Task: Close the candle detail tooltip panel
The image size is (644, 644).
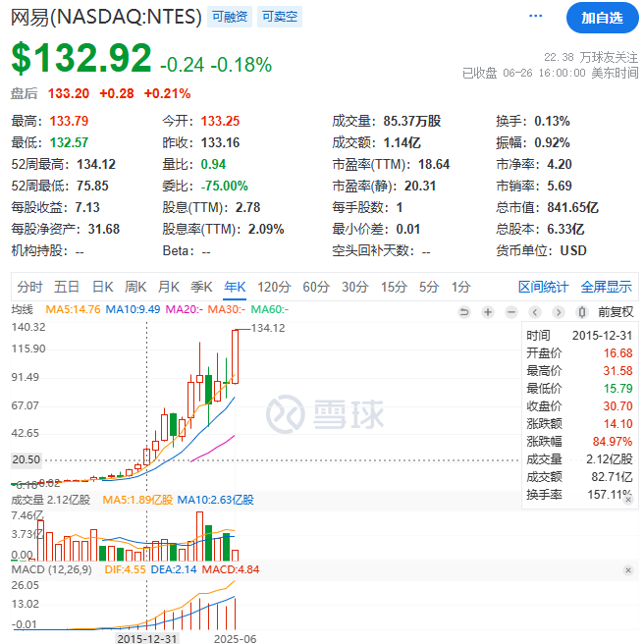Action: click(628, 500)
